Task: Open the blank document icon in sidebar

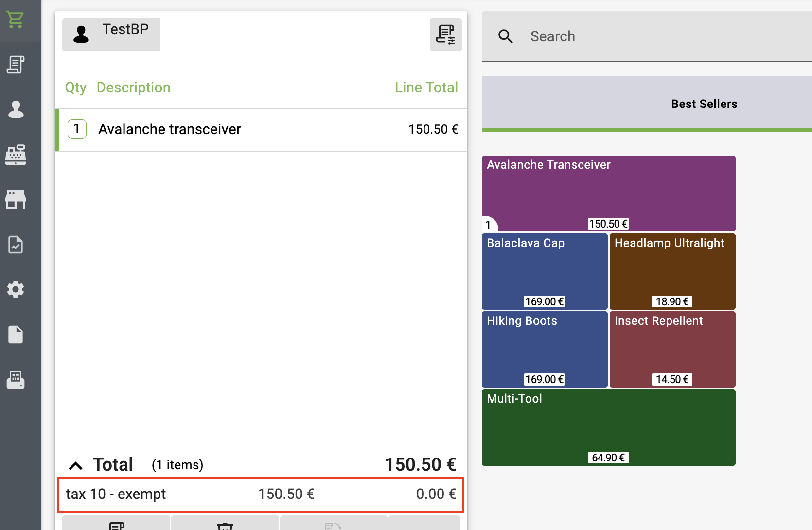Action: coord(16,335)
